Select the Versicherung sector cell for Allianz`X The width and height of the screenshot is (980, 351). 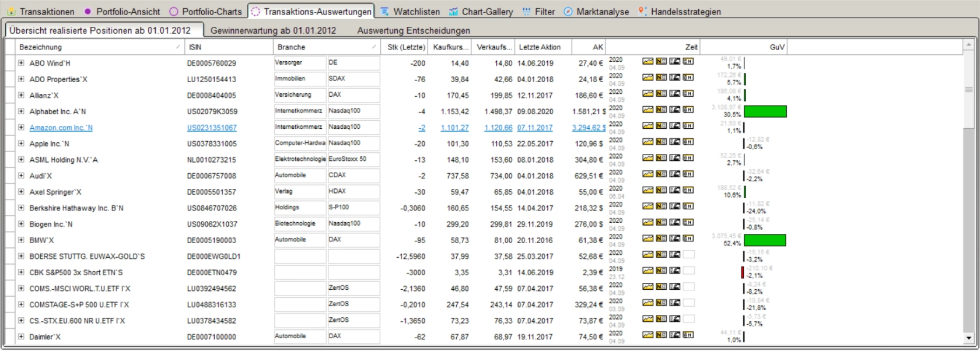click(x=300, y=95)
